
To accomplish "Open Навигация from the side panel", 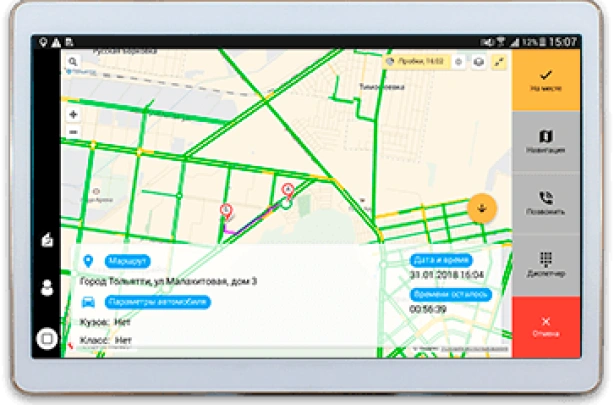I will tap(546, 142).
